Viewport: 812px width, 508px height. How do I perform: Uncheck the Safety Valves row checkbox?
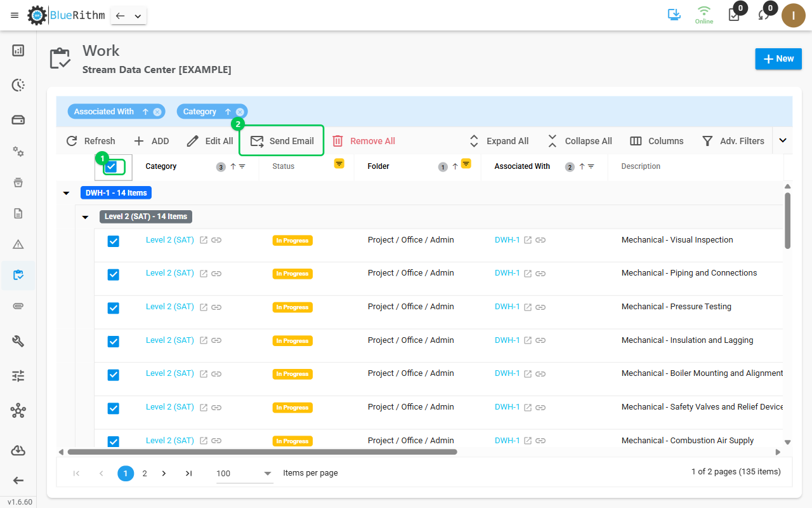(x=114, y=408)
